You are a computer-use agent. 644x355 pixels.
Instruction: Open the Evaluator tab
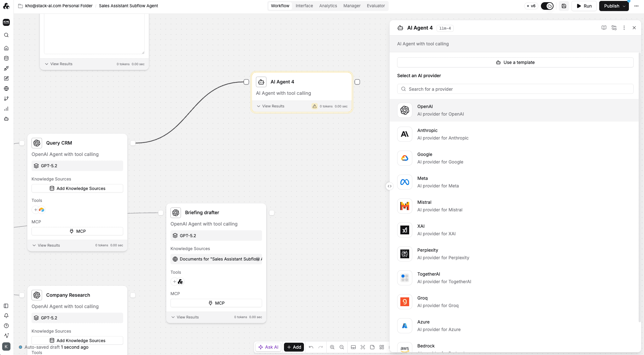pyautogui.click(x=376, y=6)
